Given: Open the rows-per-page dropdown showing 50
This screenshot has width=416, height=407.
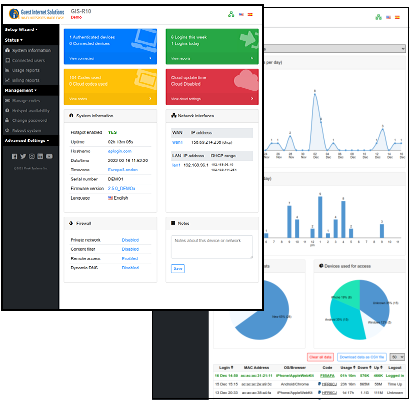Looking at the screenshot, I should 397,357.
